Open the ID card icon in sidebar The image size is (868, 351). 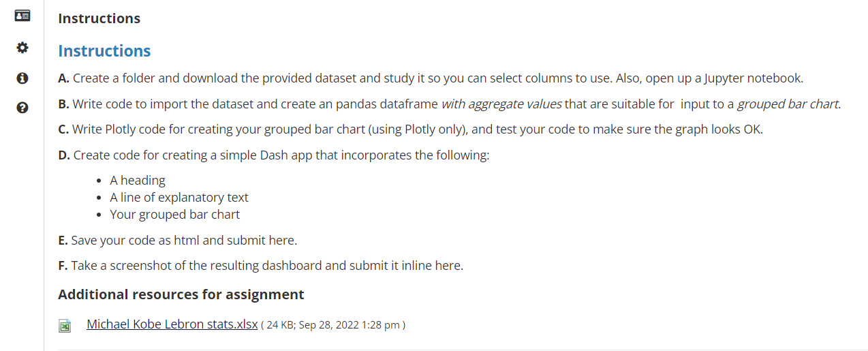tap(22, 16)
